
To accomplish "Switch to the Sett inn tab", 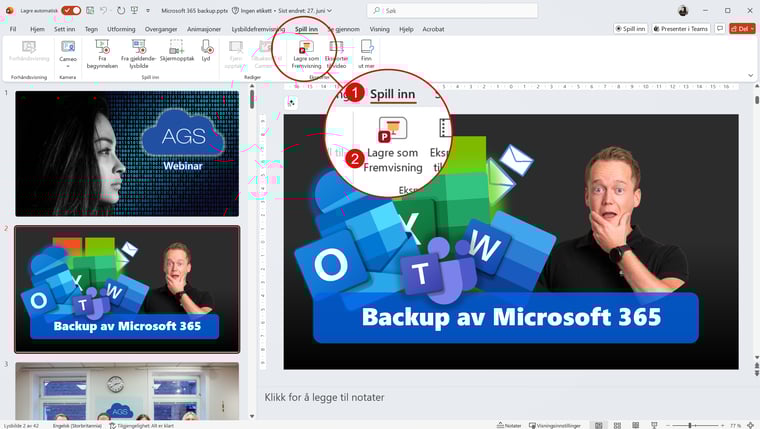I will (64, 29).
